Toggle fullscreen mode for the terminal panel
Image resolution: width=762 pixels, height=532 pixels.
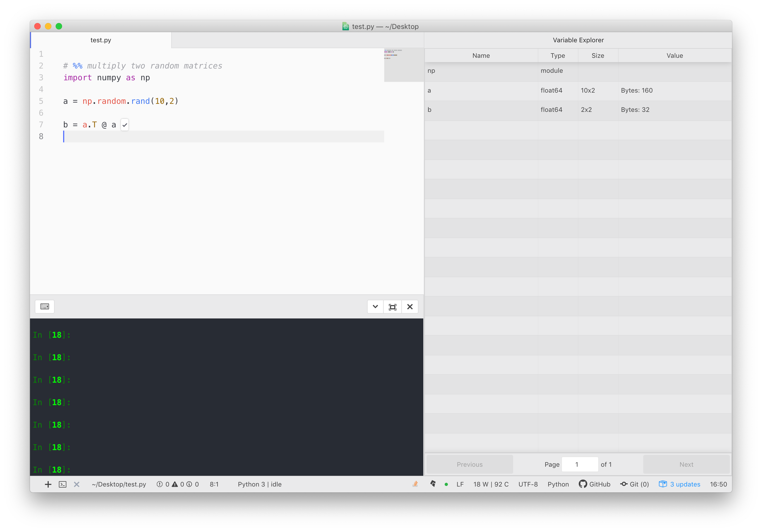392,307
